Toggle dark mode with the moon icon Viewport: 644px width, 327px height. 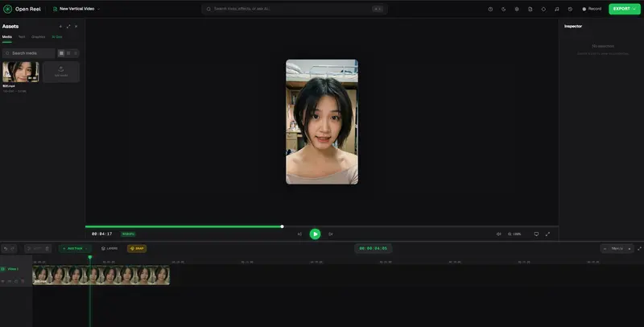pyautogui.click(x=504, y=9)
